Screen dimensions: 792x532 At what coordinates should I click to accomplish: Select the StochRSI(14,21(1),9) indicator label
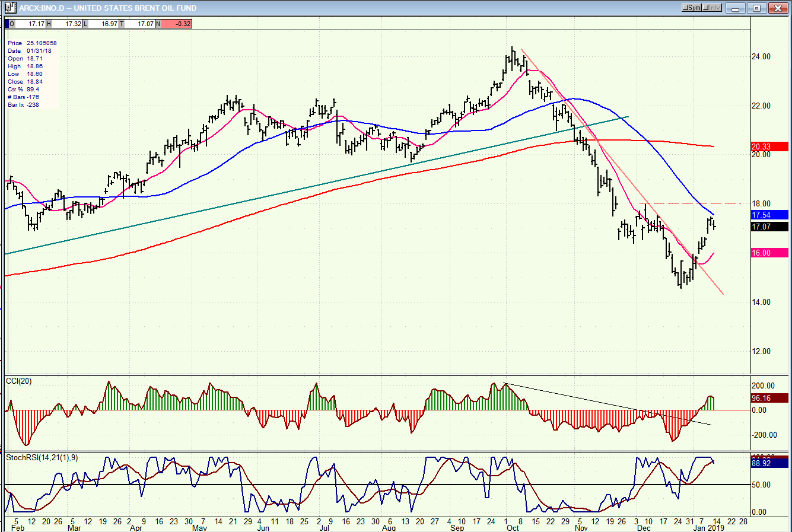point(42,457)
